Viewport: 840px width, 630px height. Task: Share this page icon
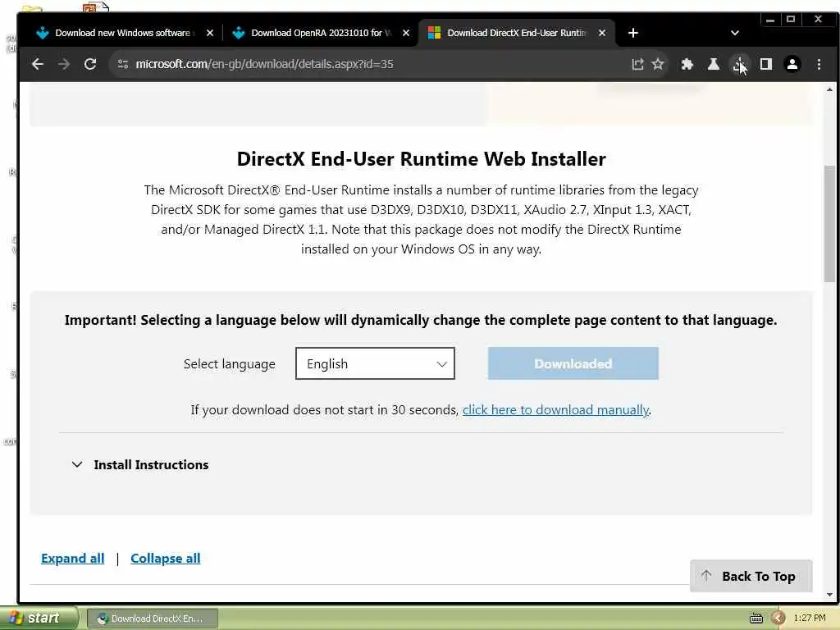click(637, 64)
